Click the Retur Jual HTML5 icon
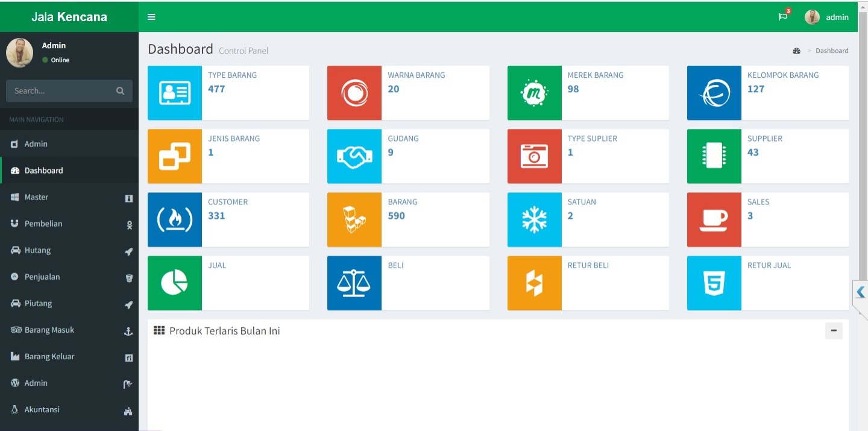The height and width of the screenshot is (431, 868). (x=714, y=283)
